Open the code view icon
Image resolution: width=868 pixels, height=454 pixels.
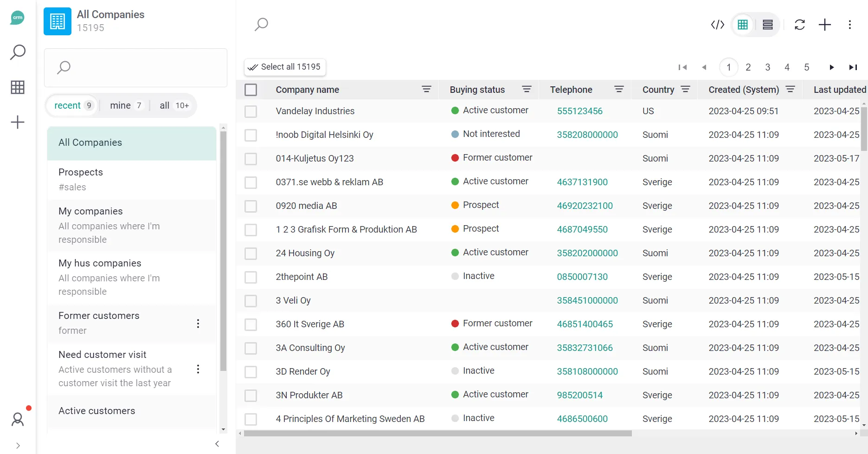coord(717,25)
